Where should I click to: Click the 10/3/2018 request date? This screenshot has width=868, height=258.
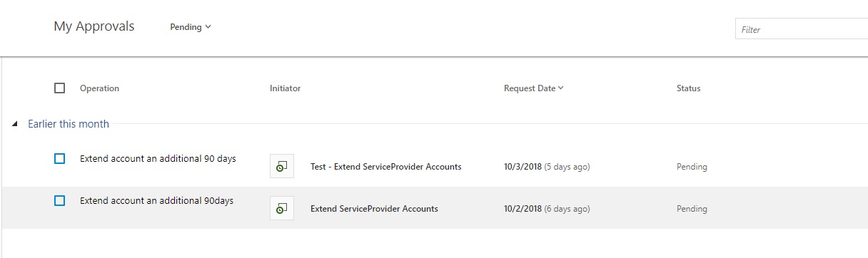pos(523,167)
